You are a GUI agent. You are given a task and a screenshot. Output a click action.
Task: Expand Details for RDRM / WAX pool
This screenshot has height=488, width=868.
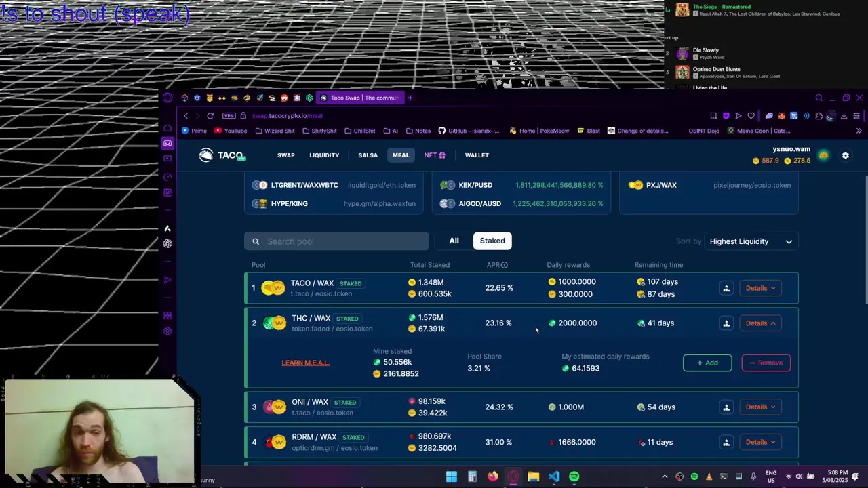[760, 442]
